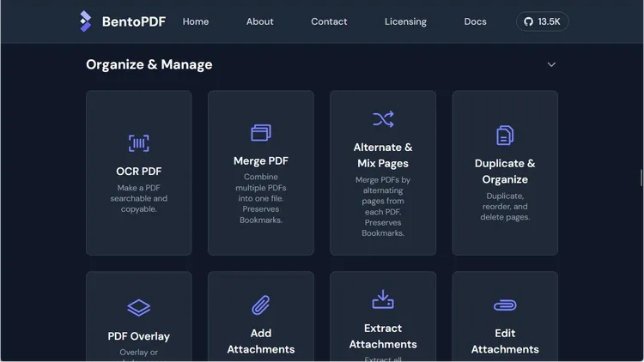Open the Extract Attachments title
Viewport: 644px width, 362px height.
tap(383, 336)
